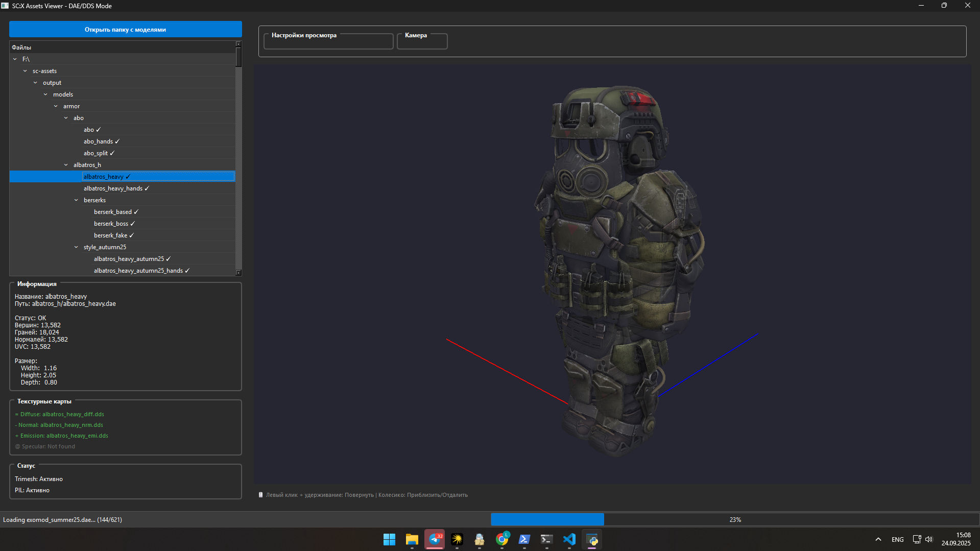Select the berserk_boss model in tree

pos(111,224)
